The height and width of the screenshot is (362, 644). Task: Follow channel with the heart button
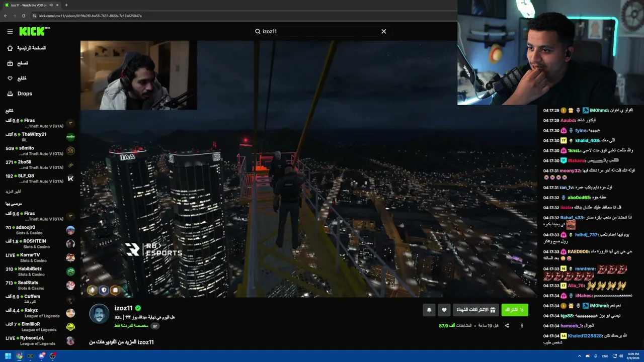coord(444,310)
